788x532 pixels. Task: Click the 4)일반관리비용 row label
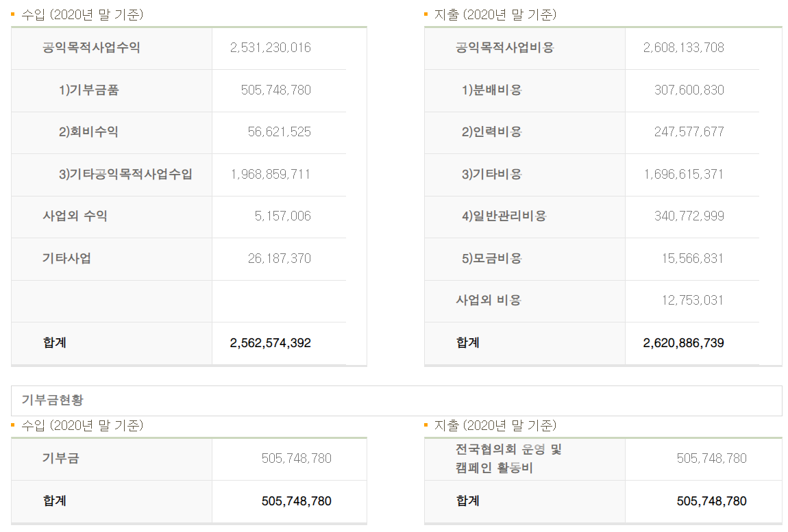click(504, 216)
